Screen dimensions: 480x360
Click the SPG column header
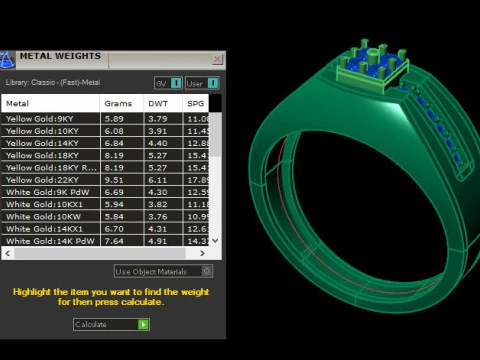[196, 103]
